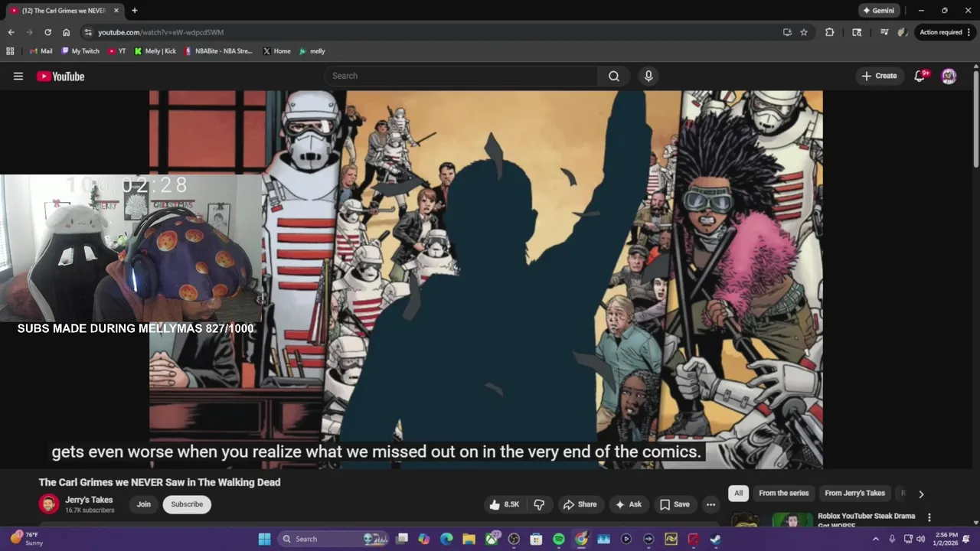Bookmark this page with the star icon
980x551 pixels.
click(804, 32)
